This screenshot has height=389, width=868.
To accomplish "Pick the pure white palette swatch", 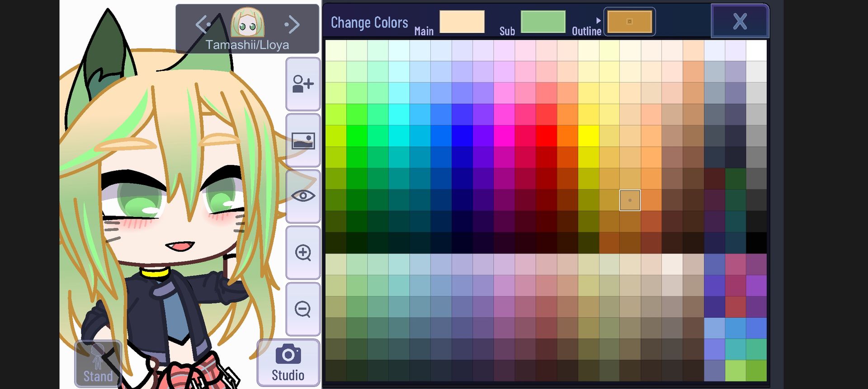I will (x=756, y=51).
